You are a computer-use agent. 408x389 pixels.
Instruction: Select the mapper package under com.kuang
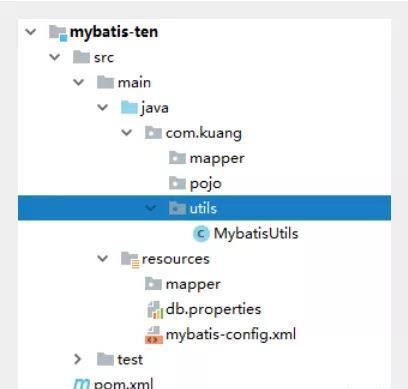[217, 158]
